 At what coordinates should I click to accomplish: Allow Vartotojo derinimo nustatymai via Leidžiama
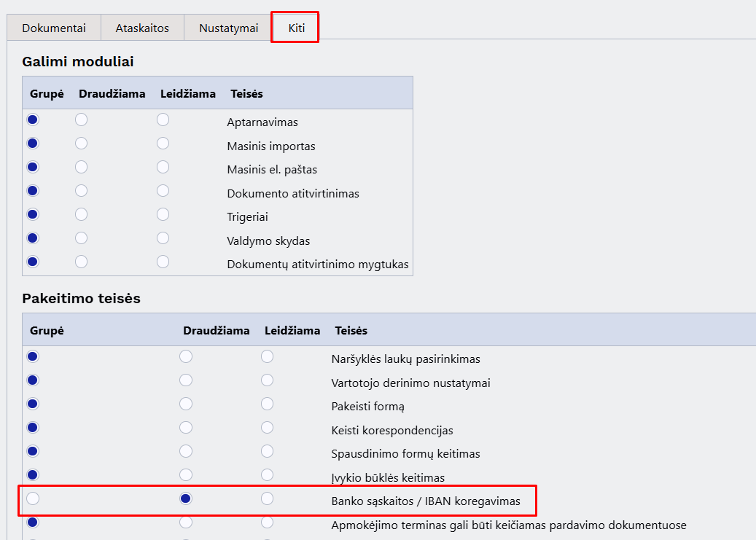[268, 380]
